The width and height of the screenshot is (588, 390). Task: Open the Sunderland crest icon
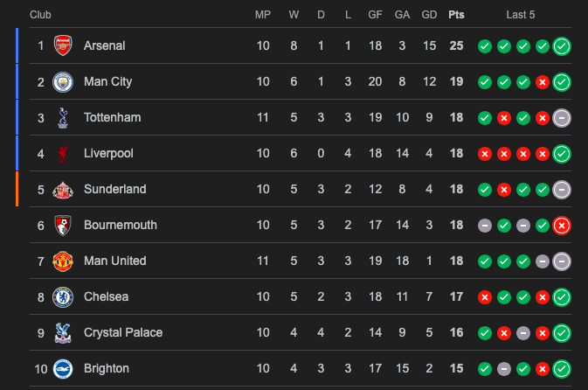click(62, 189)
